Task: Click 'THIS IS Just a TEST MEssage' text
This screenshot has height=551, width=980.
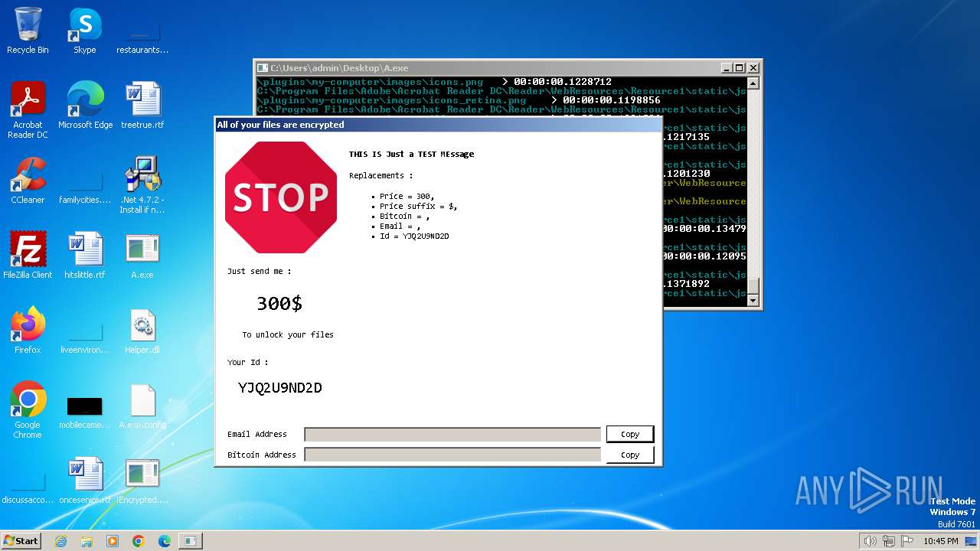Action: tap(411, 154)
